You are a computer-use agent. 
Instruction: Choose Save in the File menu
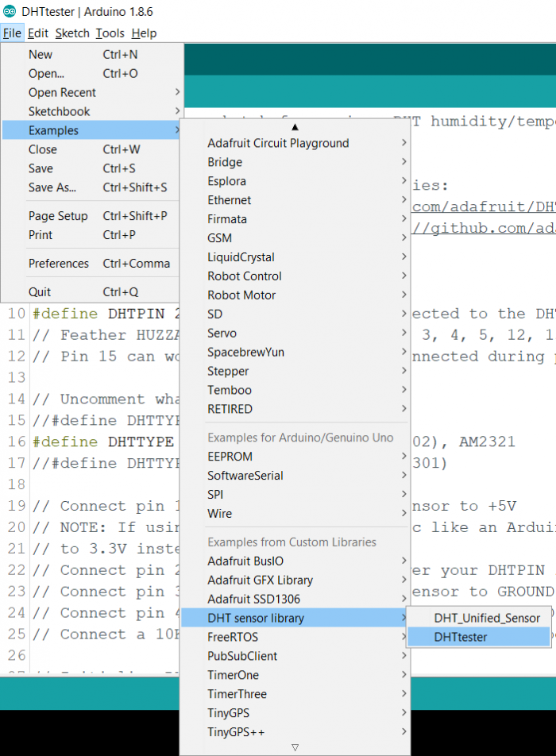coord(91,168)
